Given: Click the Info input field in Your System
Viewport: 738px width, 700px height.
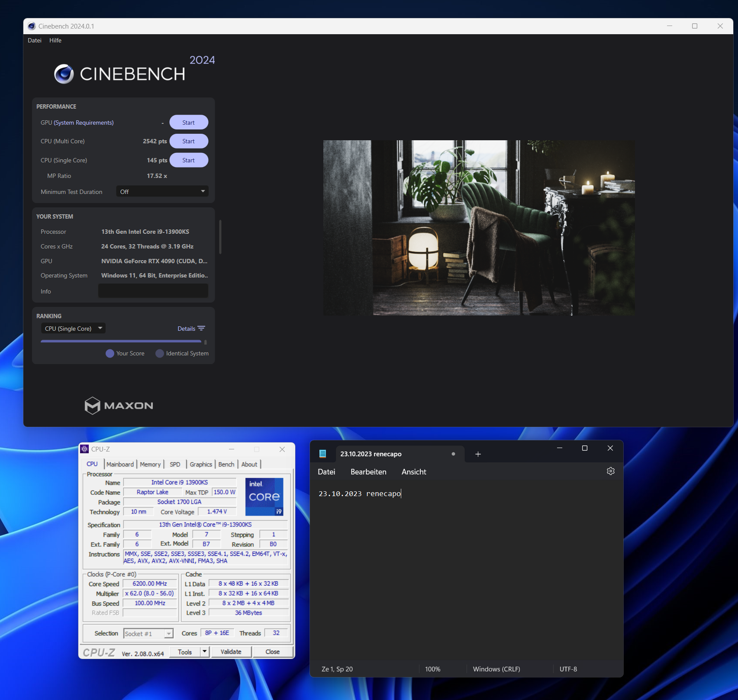Looking at the screenshot, I should pos(153,291).
